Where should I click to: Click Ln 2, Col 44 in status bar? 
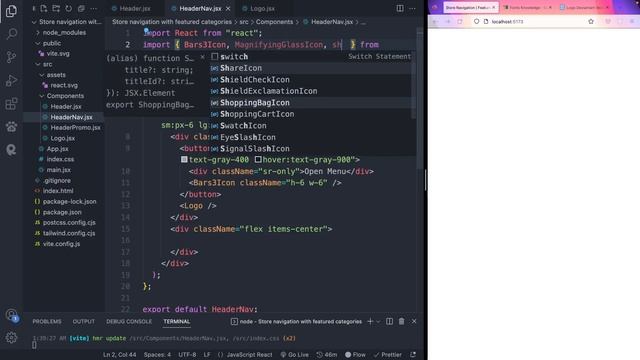pos(119,355)
